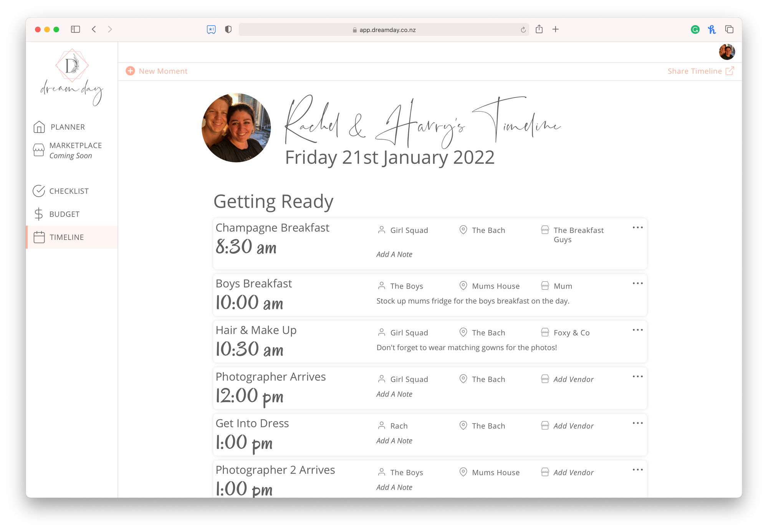The image size is (768, 532).
Task: Click vendor shop icon beside Foxy & Co
Action: tap(545, 332)
